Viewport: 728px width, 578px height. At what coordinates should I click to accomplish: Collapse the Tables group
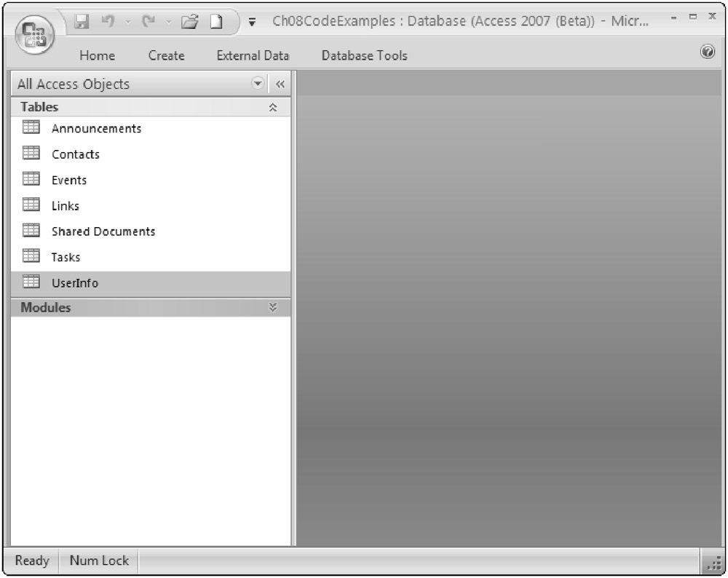[273, 107]
